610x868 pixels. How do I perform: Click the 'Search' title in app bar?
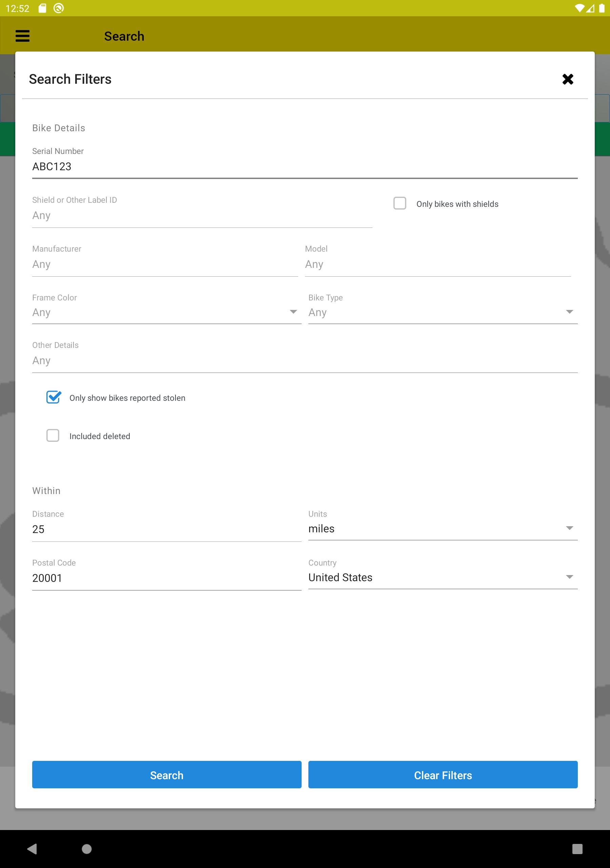[124, 36]
